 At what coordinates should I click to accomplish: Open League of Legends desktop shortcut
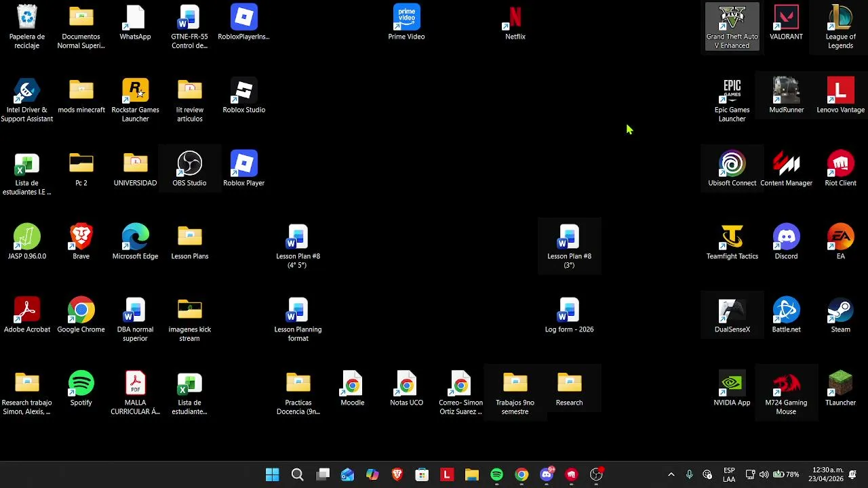coord(841,27)
